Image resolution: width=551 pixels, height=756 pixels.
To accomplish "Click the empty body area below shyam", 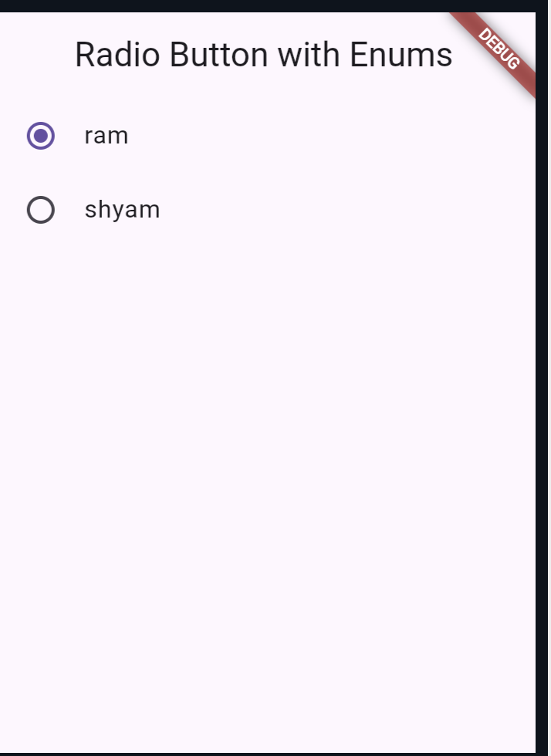I will [x=268, y=482].
